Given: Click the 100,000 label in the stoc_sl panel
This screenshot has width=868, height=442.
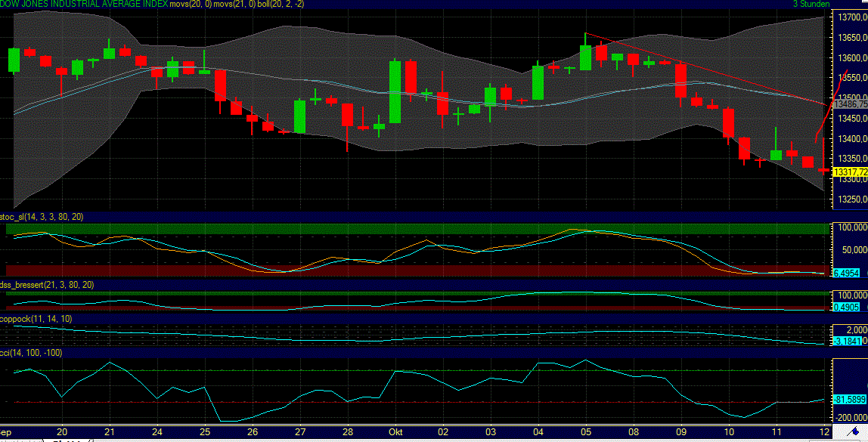Looking at the screenshot, I should click(x=853, y=228).
